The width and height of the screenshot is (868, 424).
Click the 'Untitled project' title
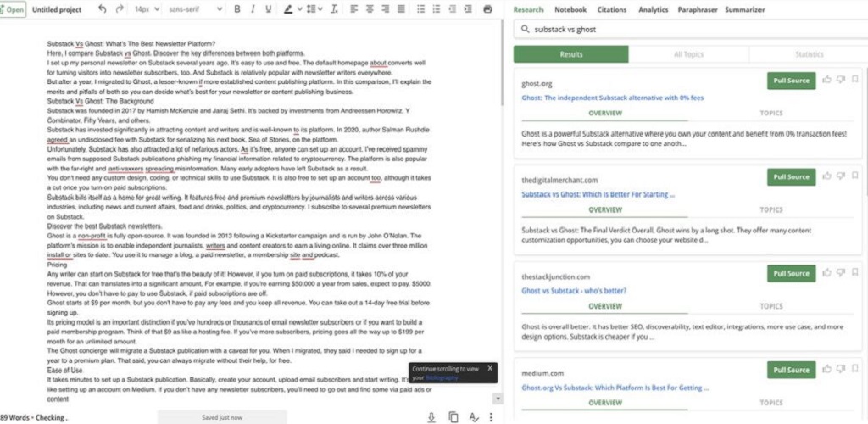click(57, 9)
